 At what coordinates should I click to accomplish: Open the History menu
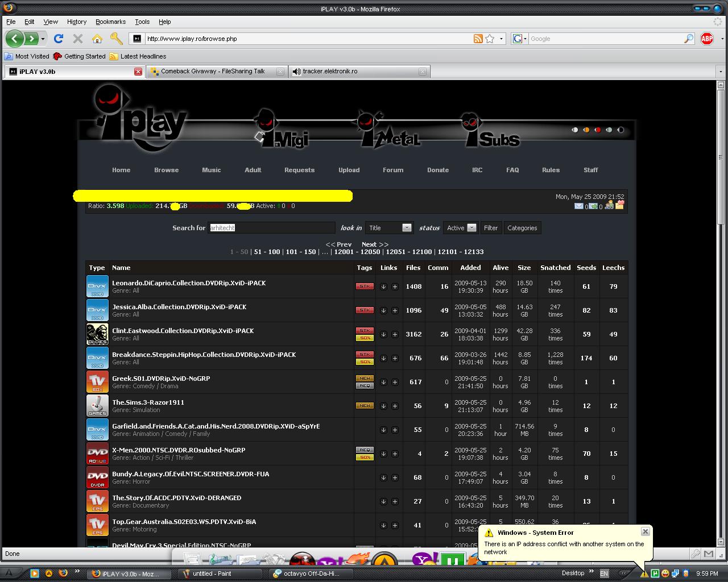coord(77,22)
